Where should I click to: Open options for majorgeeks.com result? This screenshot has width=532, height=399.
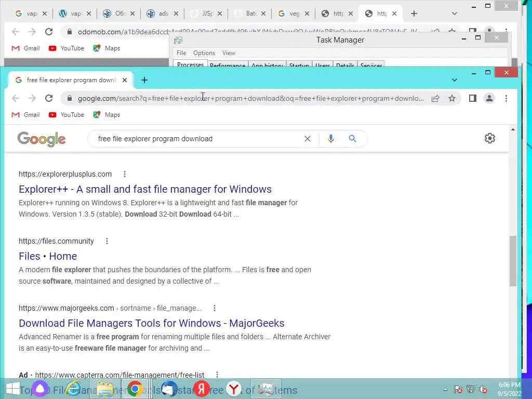click(215, 308)
